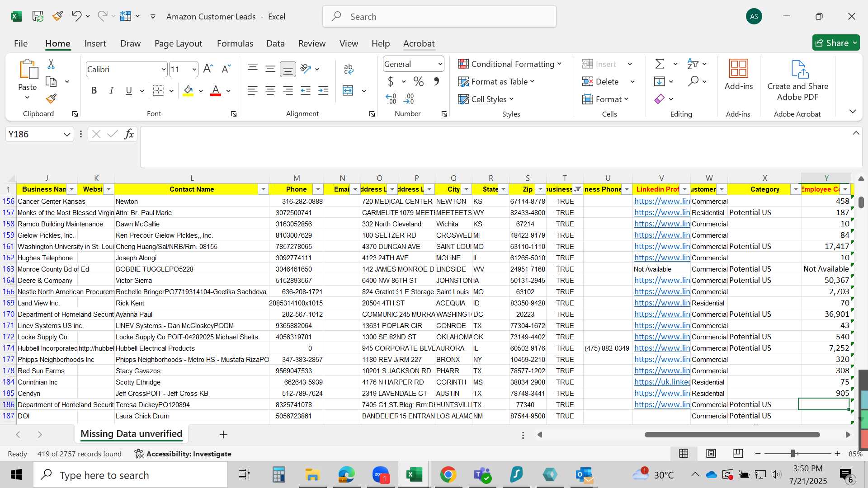
Task: Apply Comma Style icon
Action: pos(436,81)
